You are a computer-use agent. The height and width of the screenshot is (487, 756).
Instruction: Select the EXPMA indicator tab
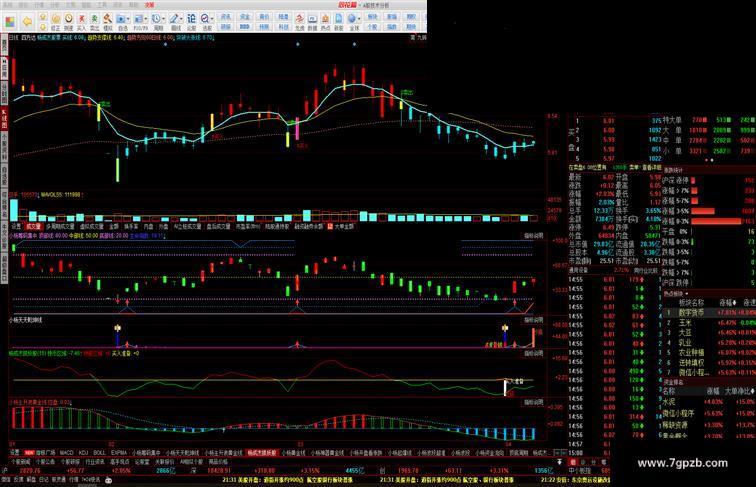119,453
